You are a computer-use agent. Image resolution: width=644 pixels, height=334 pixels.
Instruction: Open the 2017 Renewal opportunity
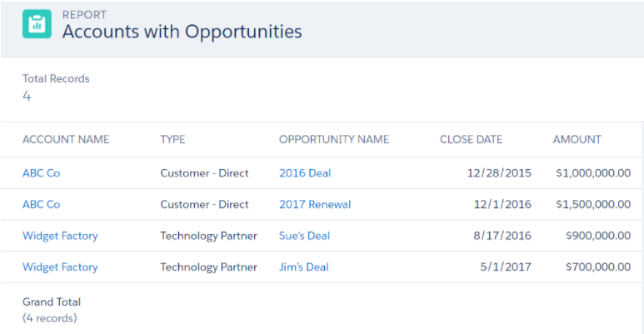(315, 204)
